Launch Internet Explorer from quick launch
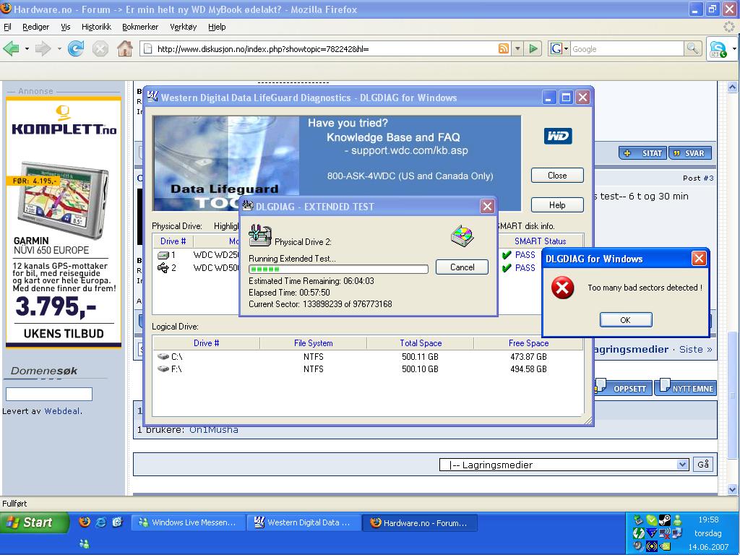Viewport: 740px width, 560px height. click(101, 522)
